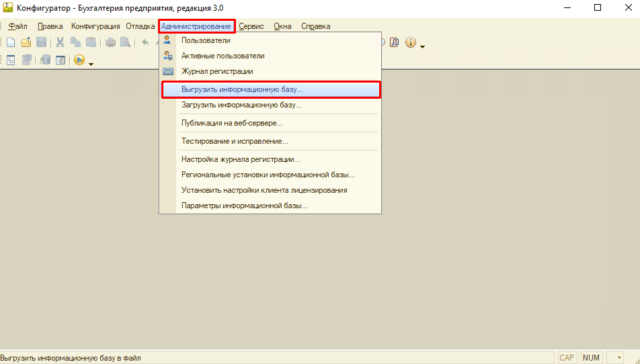640x364 pixels.
Task: Open the configuration tree icon
Action: (x=11, y=60)
